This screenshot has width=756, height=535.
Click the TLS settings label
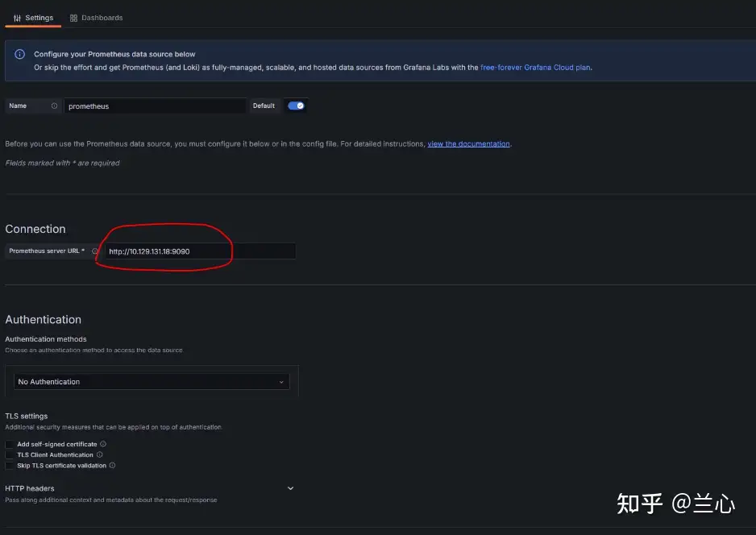(x=27, y=416)
